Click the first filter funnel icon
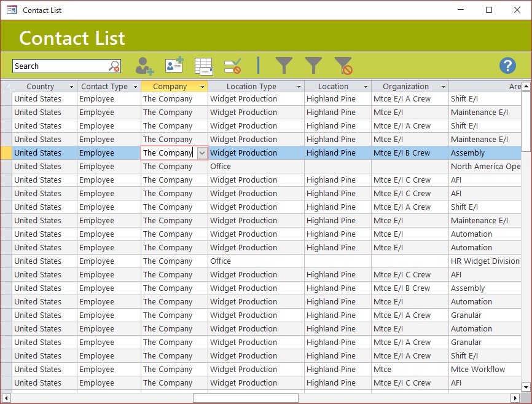The height and width of the screenshot is (404, 532). pos(284,66)
